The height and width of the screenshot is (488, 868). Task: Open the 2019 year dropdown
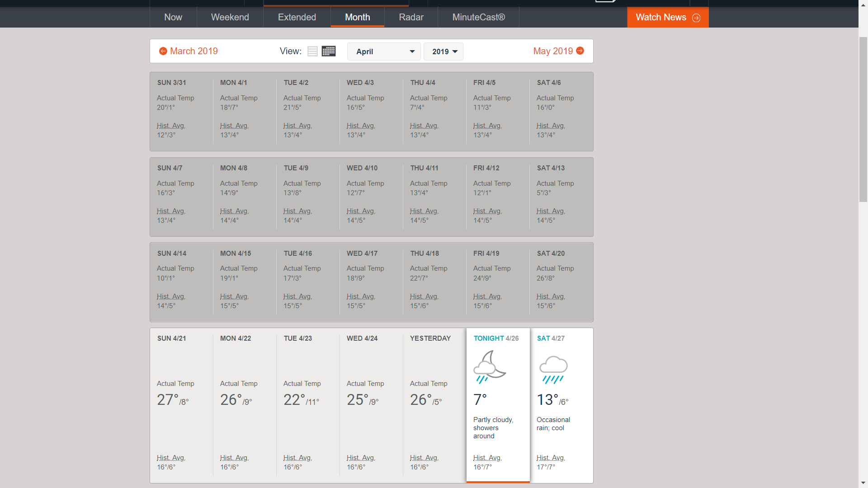coord(443,52)
